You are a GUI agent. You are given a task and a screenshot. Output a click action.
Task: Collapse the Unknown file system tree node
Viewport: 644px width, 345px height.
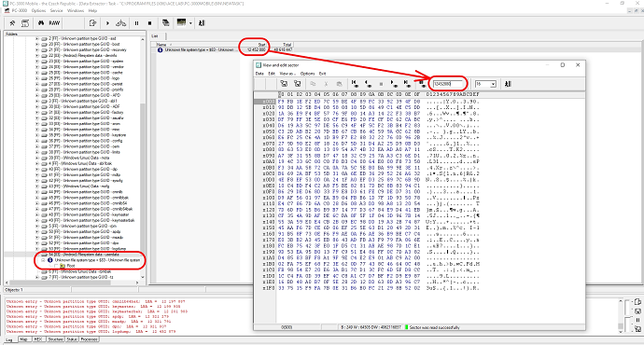(x=43, y=260)
